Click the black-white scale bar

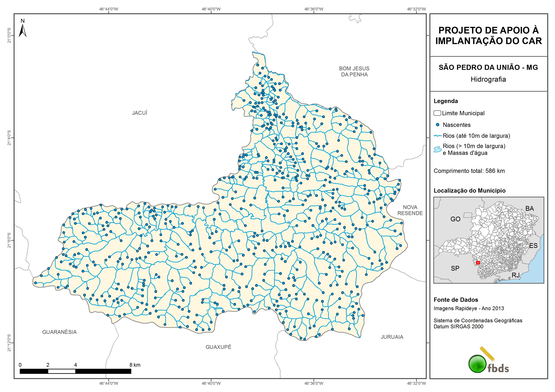[75, 371]
